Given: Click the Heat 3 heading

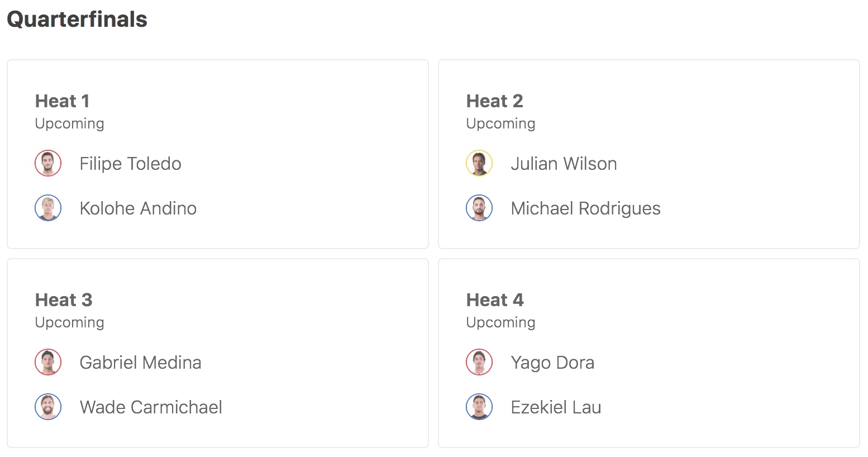Looking at the screenshot, I should point(63,300).
